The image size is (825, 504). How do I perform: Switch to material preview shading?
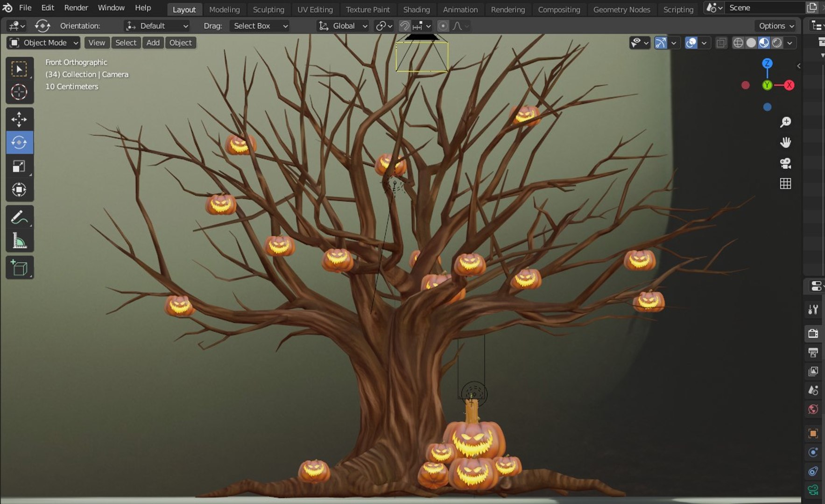pyautogui.click(x=764, y=43)
